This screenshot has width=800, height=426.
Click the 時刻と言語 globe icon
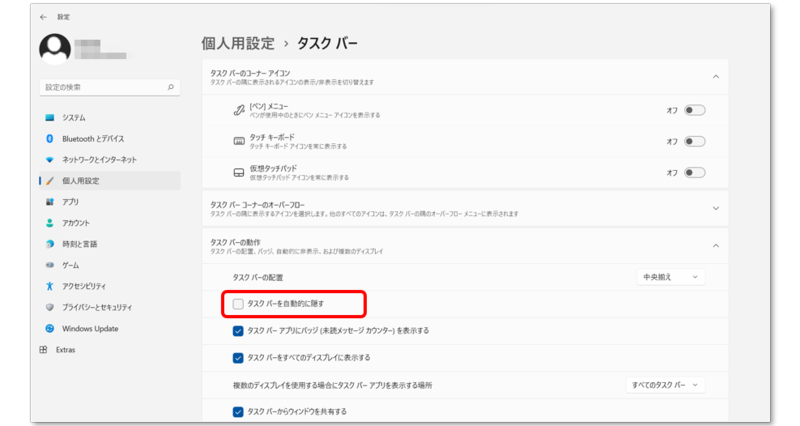coord(49,244)
